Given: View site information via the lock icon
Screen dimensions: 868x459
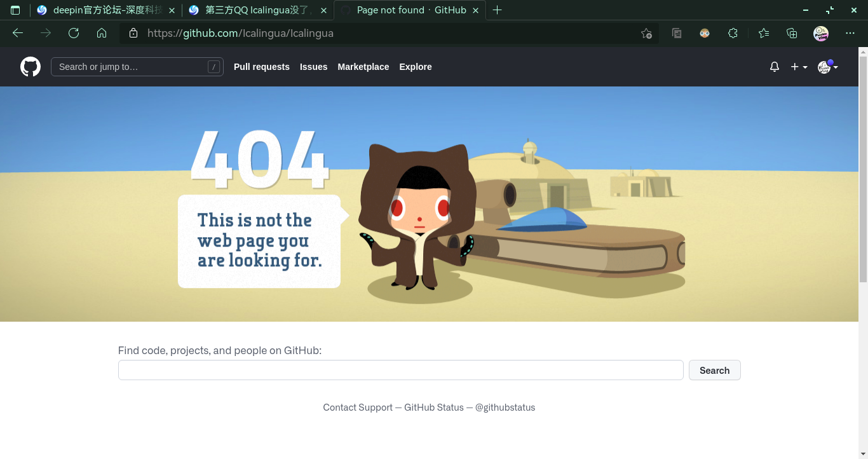Looking at the screenshot, I should click(x=133, y=33).
